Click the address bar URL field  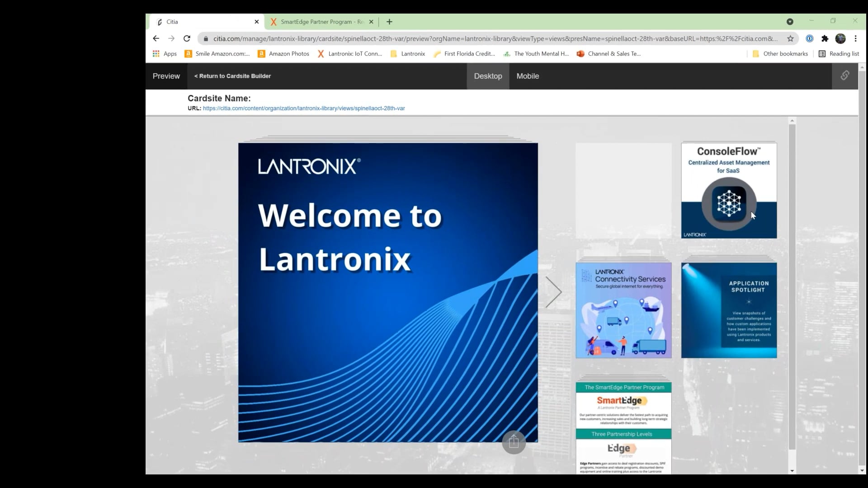(x=495, y=38)
